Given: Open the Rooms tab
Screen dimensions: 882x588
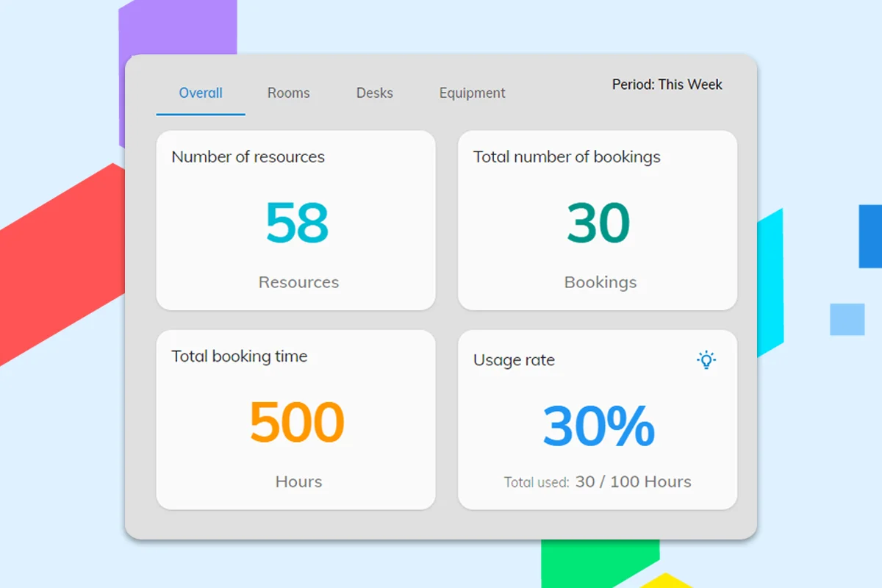Looking at the screenshot, I should [x=288, y=93].
